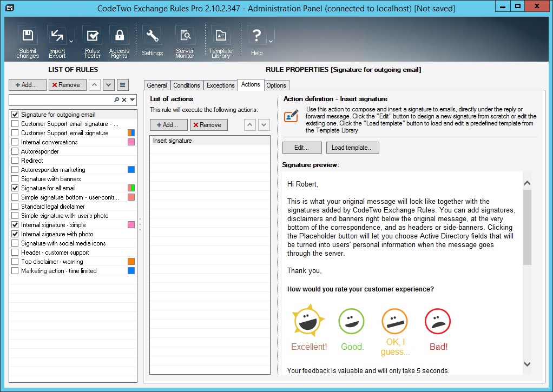This screenshot has height=392, width=553.
Task: Clear the rules search filter (X icon)
Action: 124,100
